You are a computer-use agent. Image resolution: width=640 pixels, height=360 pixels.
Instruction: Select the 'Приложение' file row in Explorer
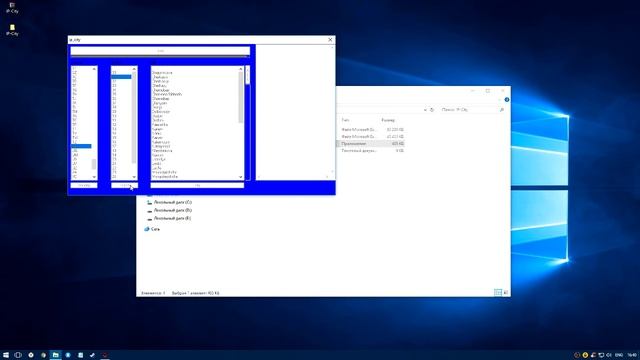[371, 144]
